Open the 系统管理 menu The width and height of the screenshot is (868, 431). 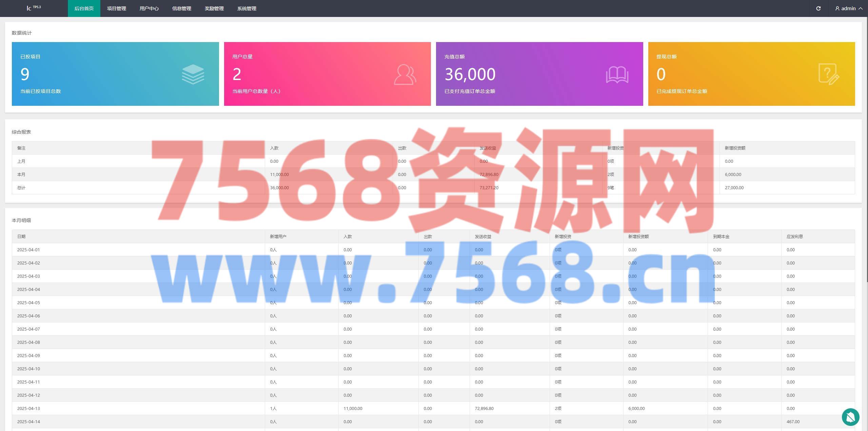click(247, 8)
